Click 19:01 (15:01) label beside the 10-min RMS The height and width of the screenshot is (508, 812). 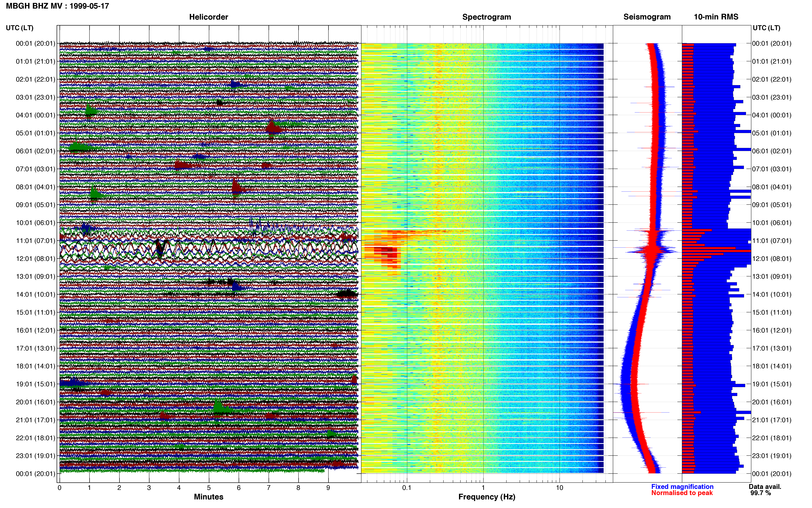pyautogui.click(x=772, y=384)
